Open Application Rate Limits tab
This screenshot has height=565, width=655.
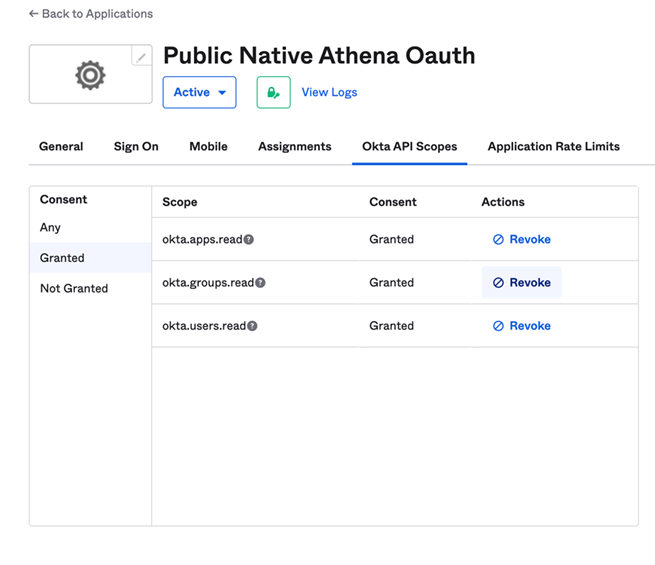coord(553,146)
